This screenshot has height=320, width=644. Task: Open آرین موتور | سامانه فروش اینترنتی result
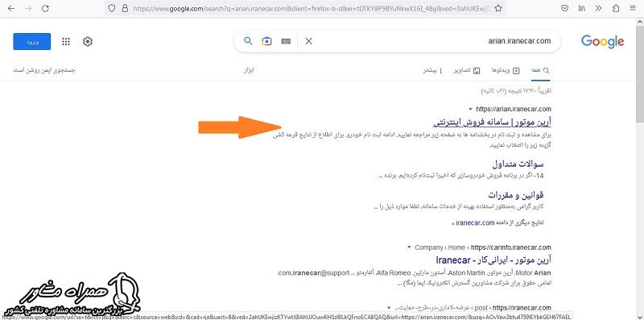pyautogui.click(x=492, y=122)
